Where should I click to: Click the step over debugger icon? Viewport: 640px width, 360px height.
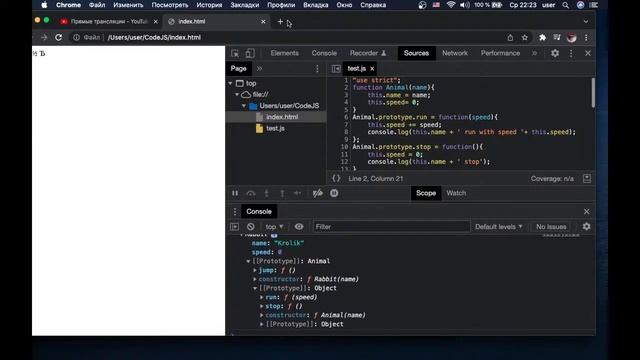click(x=251, y=193)
